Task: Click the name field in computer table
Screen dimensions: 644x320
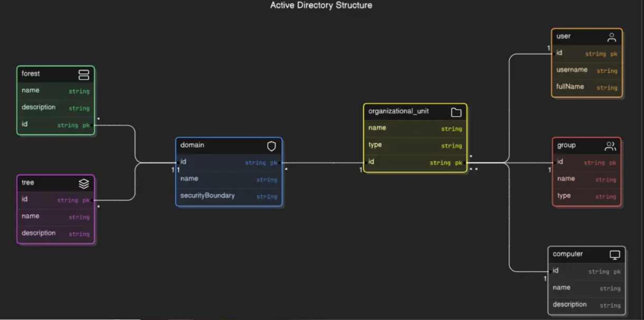Action: [x=586, y=288]
